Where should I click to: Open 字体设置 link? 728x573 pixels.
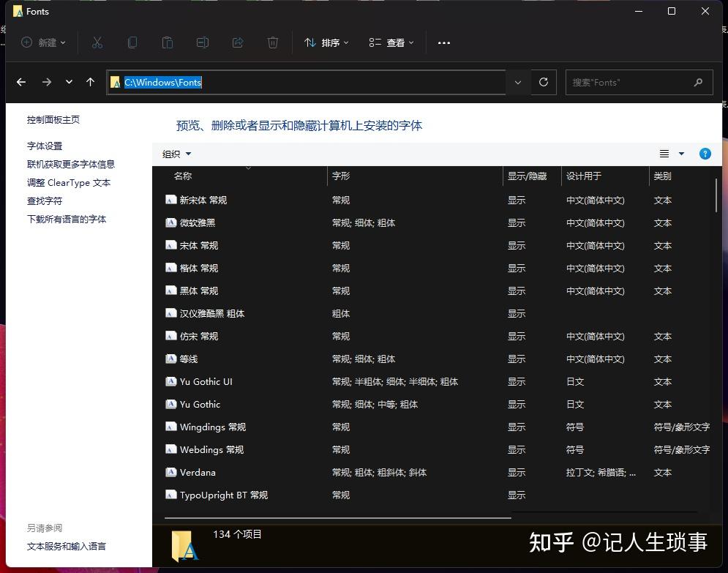[44, 146]
